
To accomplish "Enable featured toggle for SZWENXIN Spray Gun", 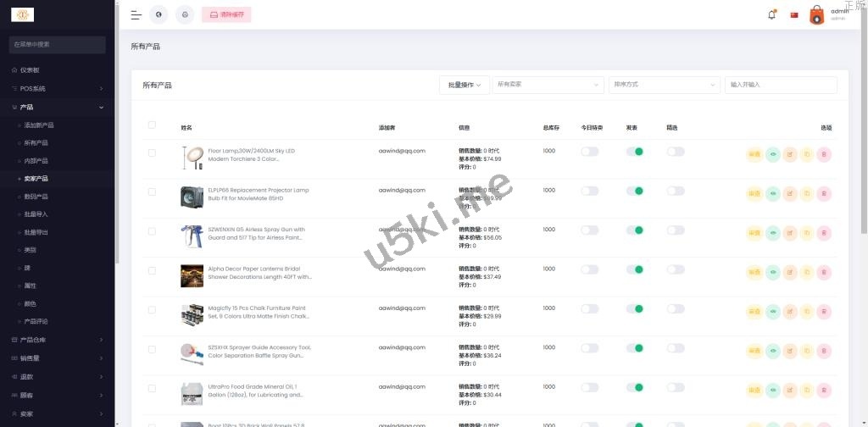I will (x=675, y=230).
